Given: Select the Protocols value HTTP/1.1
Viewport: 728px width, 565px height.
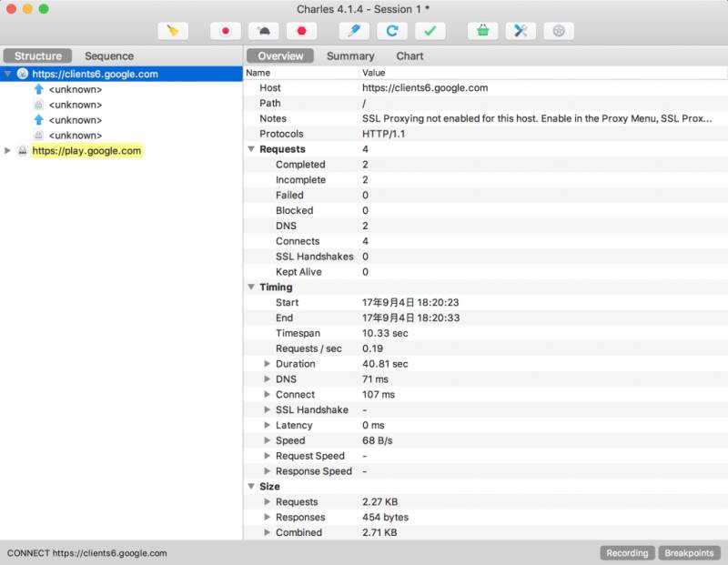Looking at the screenshot, I should coord(383,134).
